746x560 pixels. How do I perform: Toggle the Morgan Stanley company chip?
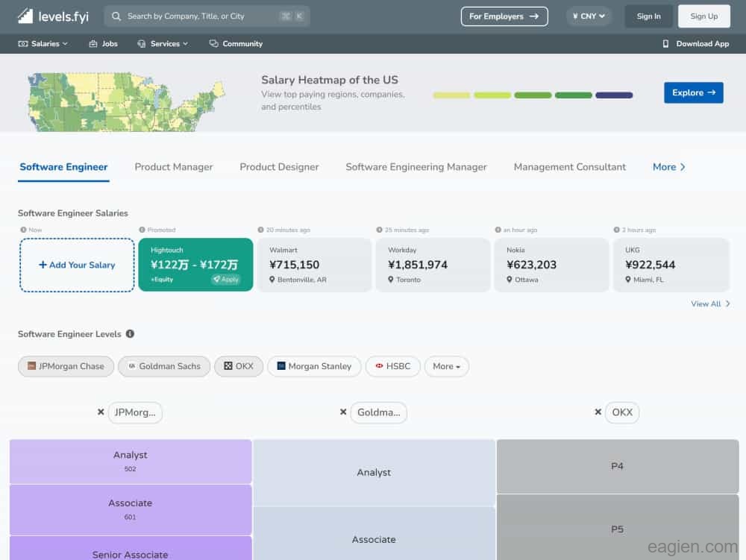[314, 366]
